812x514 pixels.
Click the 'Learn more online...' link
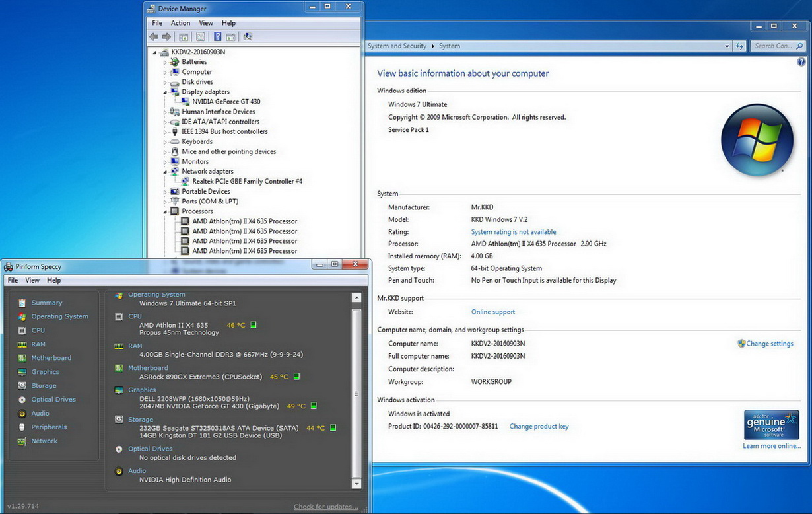[772, 446]
